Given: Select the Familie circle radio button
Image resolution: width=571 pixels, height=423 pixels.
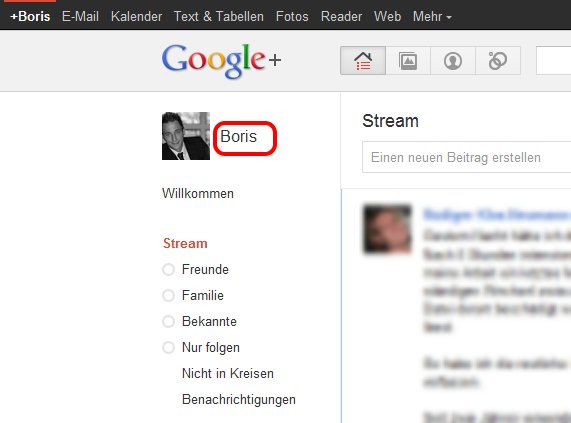Looking at the screenshot, I should pos(168,296).
